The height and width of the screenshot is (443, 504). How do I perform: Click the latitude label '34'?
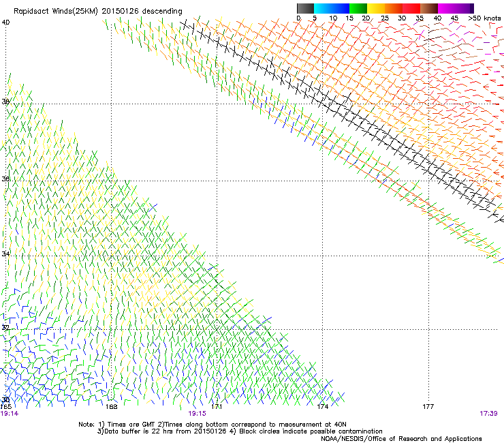(5, 254)
